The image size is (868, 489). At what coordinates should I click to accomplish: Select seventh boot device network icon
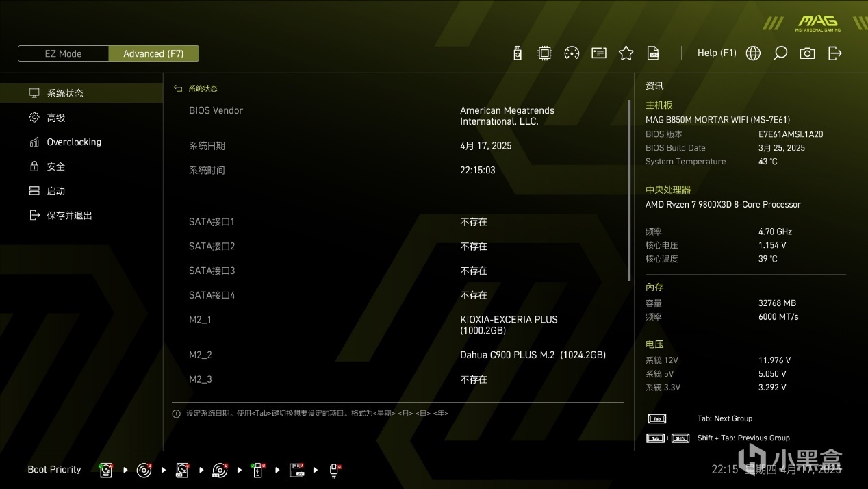tap(335, 470)
